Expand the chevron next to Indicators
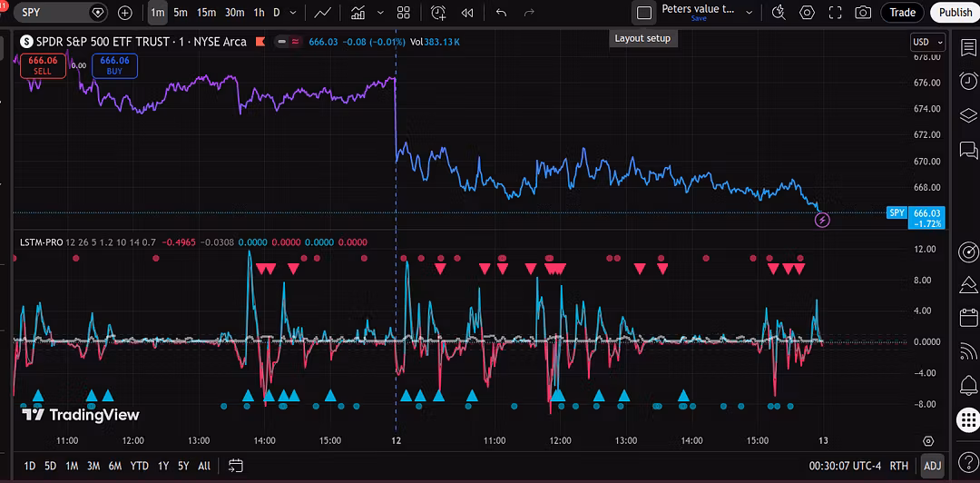The height and width of the screenshot is (483, 980). click(380, 13)
